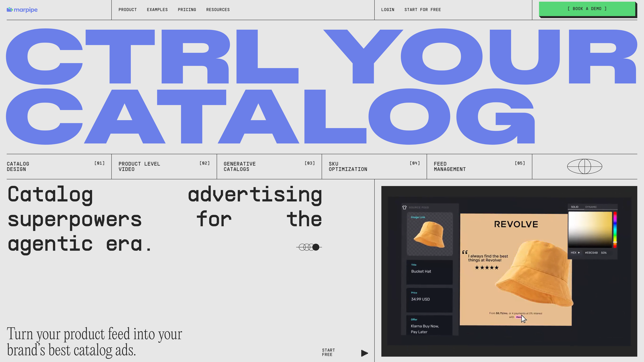
Task: Select the Product Level Video tab
Action: [164, 167]
